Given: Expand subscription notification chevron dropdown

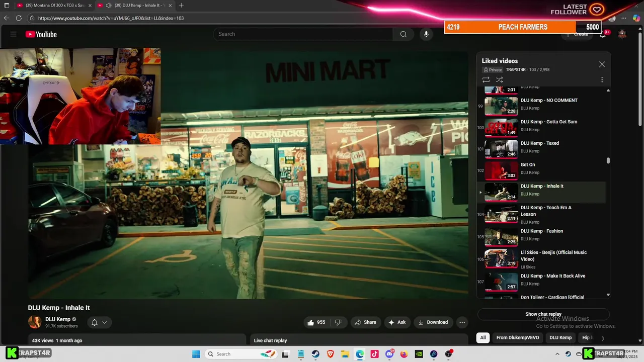Looking at the screenshot, I should pyautogui.click(x=105, y=322).
